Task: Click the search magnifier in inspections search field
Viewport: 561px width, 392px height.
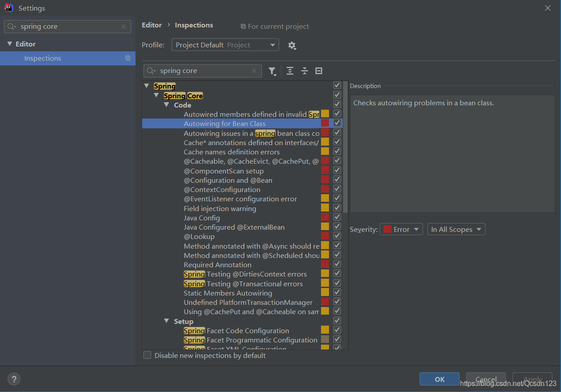Action: tap(151, 71)
